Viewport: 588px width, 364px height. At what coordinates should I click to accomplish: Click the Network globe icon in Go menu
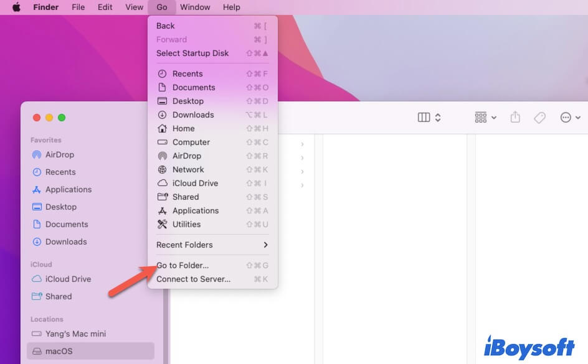point(162,170)
